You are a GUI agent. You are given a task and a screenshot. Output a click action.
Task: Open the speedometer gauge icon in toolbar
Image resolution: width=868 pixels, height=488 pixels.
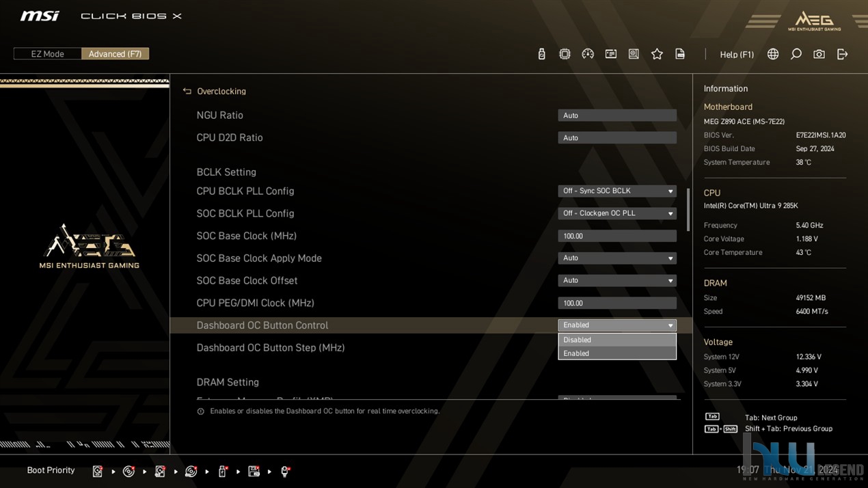pyautogui.click(x=588, y=54)
